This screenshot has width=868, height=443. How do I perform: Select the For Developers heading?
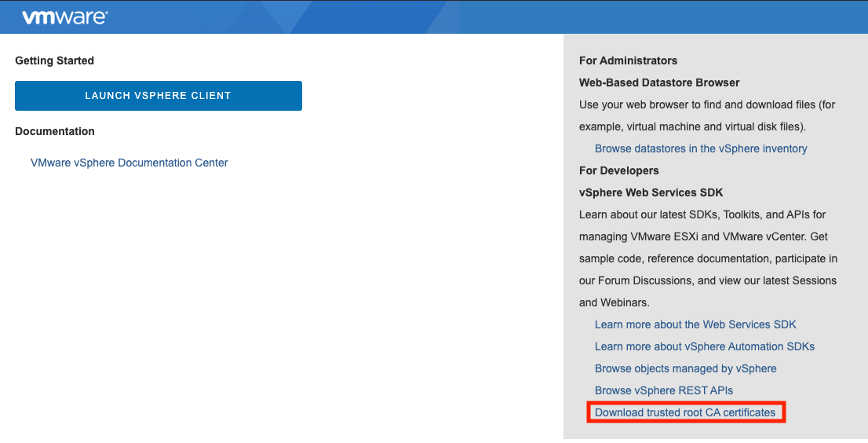[619, 170]
